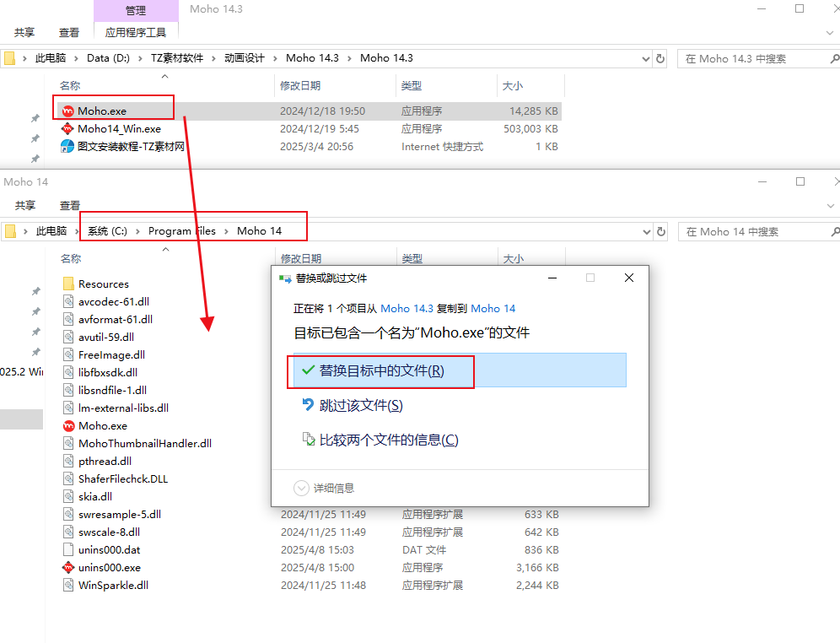The height and width of the screenshot is (643, 840).
Task: Expand chevron after 系统 (C:) breadcrumb
Action: pos(137,231)
